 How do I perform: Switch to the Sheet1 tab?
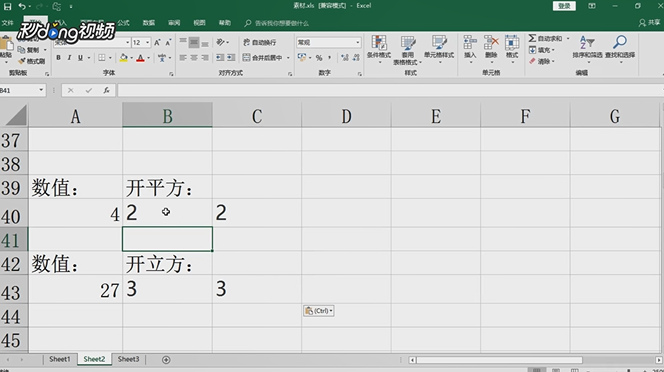pyautogui.click(x=59, y=359)
